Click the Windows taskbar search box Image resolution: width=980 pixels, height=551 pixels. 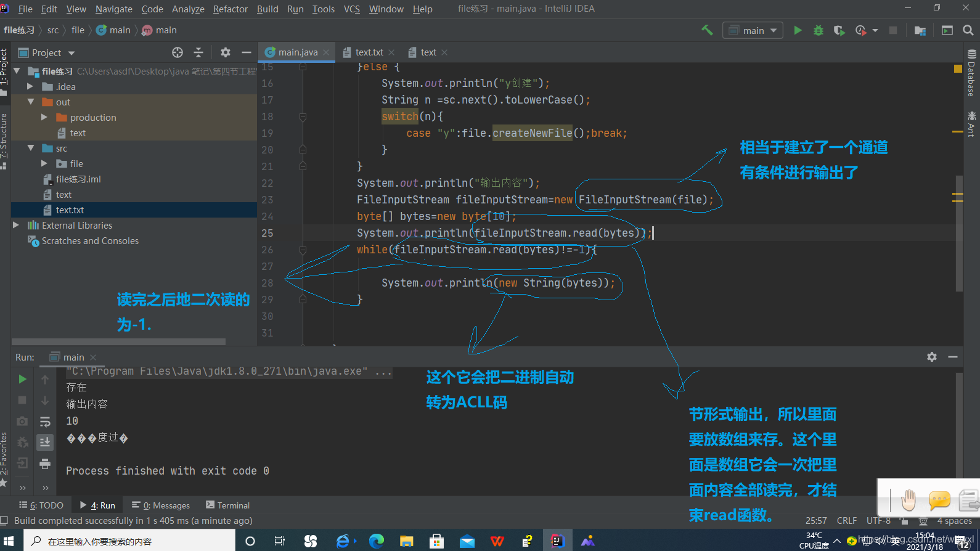[x=129, y=541]
